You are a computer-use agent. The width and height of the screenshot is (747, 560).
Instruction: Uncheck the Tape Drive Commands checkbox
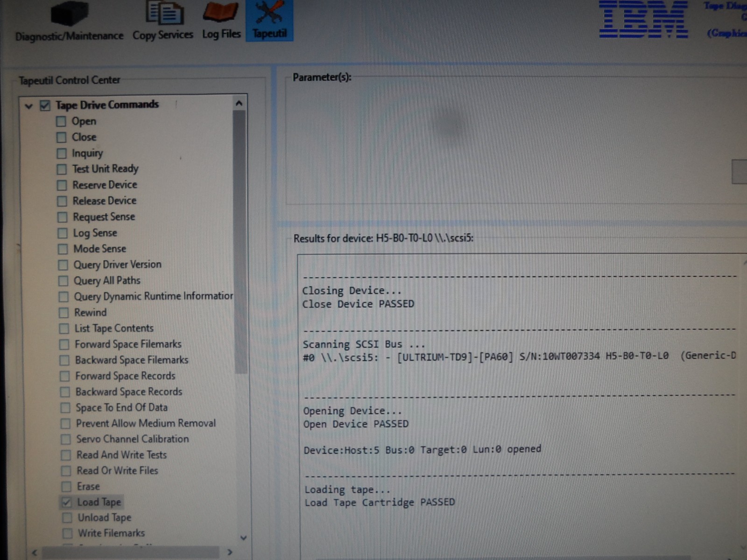pyautogui.click(x=45, y=105)
